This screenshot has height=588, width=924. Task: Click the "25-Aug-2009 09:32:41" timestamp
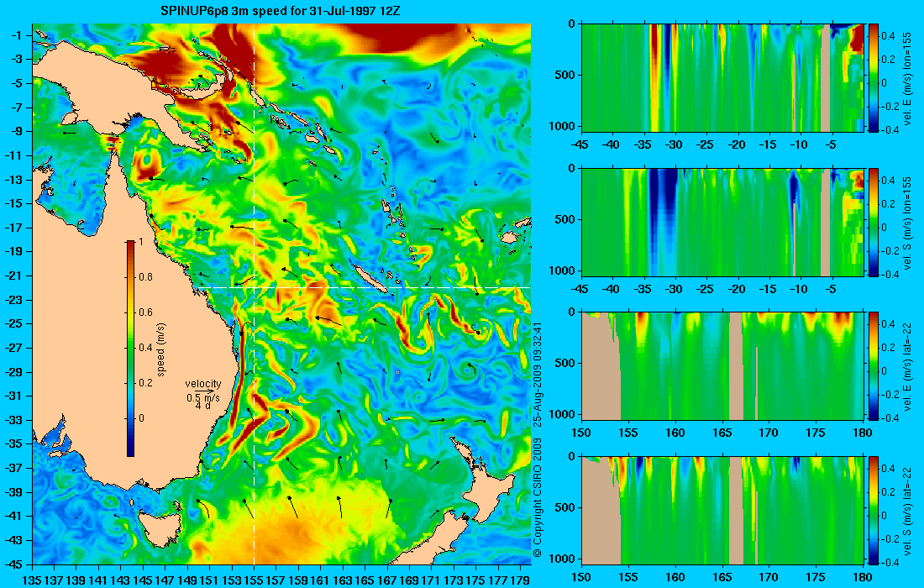537,374
